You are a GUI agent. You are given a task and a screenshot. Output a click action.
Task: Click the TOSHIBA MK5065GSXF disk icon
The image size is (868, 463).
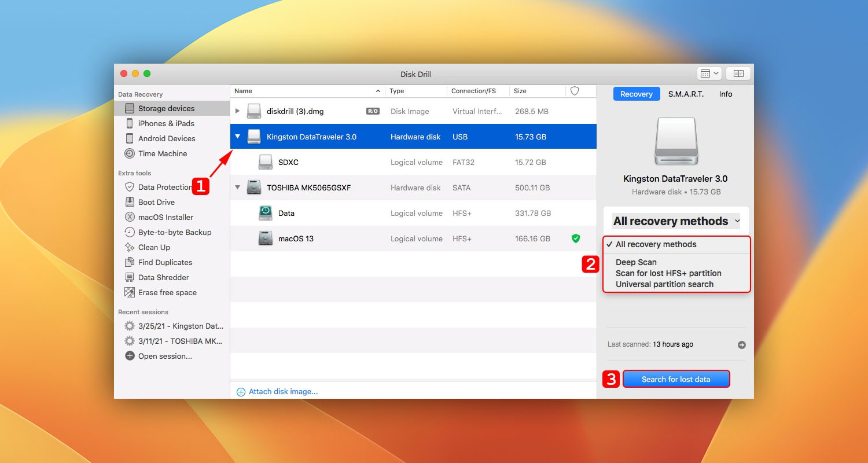coord(254,188)
